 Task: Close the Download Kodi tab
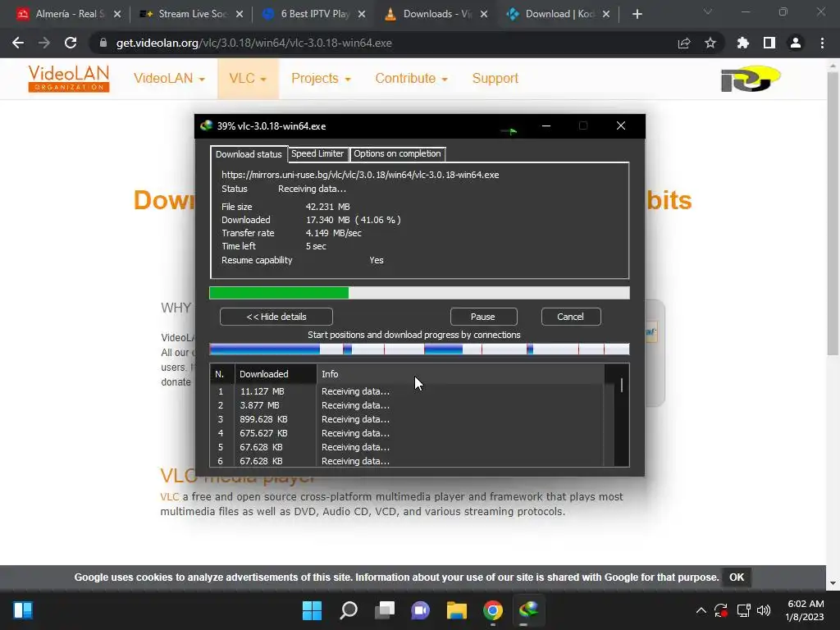[606, 14]
